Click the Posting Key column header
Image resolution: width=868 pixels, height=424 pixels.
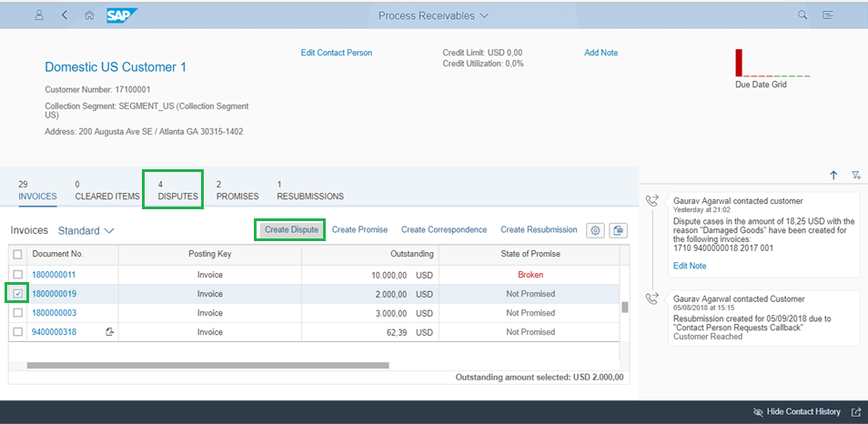210,254
